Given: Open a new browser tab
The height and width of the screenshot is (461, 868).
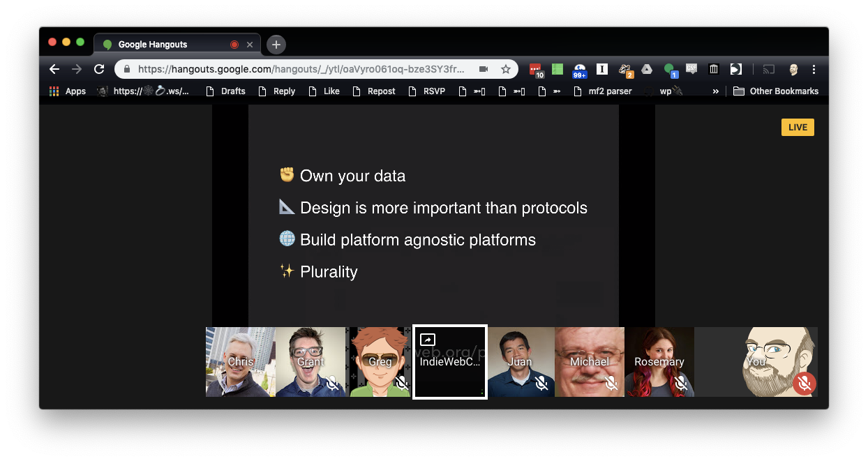Looking at the screenshot, I should coord(276,44).
